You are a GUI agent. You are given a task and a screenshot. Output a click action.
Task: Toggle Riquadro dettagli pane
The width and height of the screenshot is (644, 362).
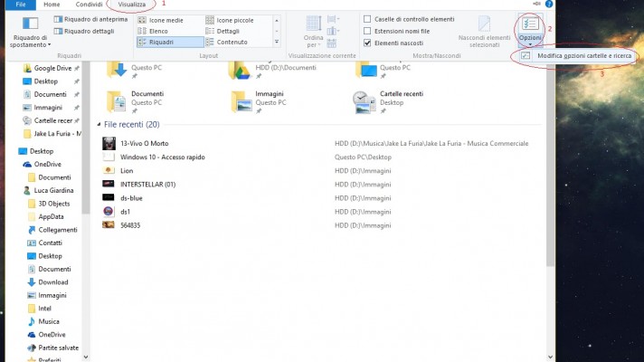(84, 32)
